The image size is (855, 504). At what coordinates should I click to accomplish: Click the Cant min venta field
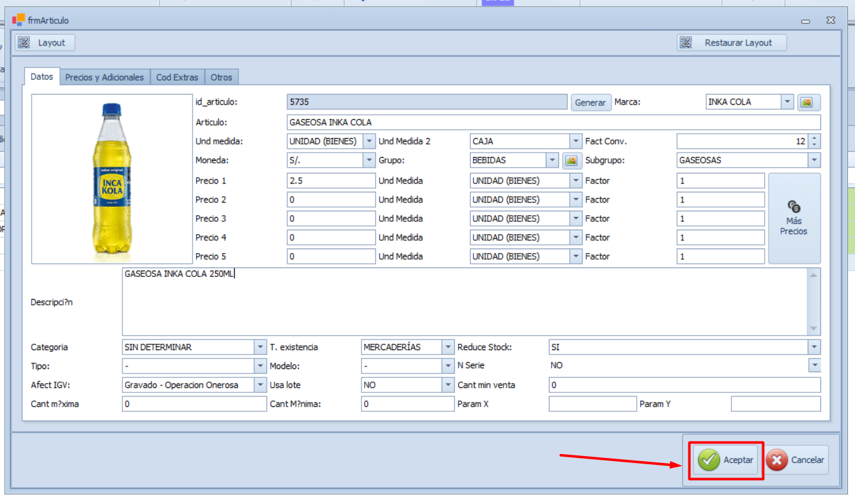(685, 385)
